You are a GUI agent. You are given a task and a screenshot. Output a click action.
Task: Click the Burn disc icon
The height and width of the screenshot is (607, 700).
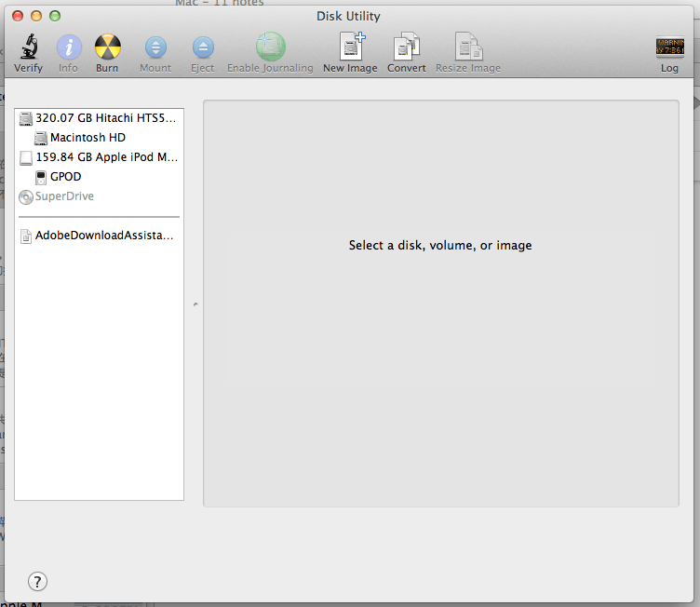point(107,47)
